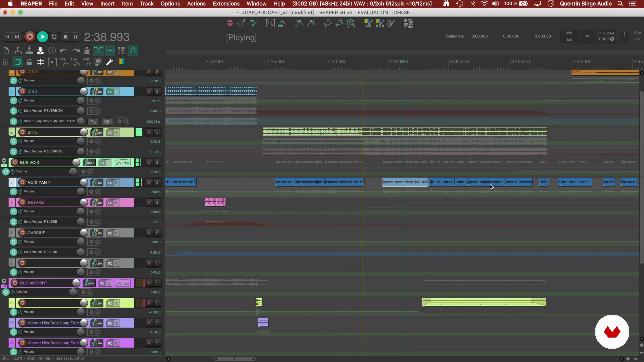Click the trim button on BUS VOIX
This screenshot has height=362, width=644.
coord(123,163)
